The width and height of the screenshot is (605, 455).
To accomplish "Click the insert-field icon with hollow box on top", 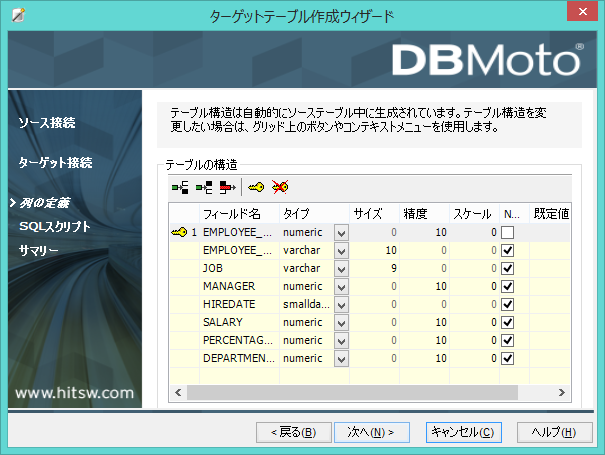I will click(180, 188).
